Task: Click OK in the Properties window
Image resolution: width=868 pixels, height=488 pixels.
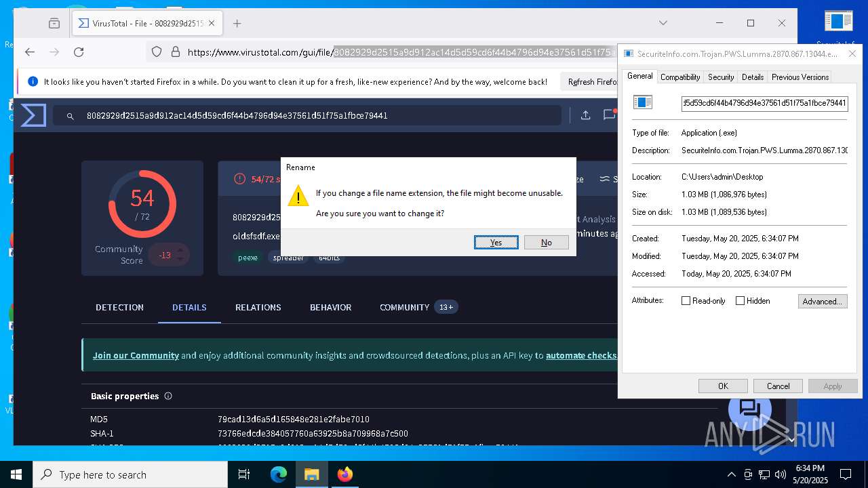Action: [724, 386]
